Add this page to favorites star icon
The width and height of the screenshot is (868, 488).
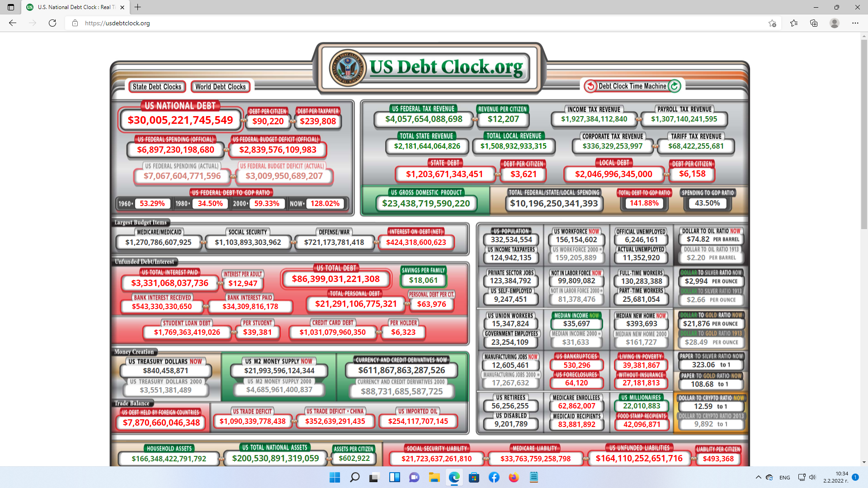(772, 23)
